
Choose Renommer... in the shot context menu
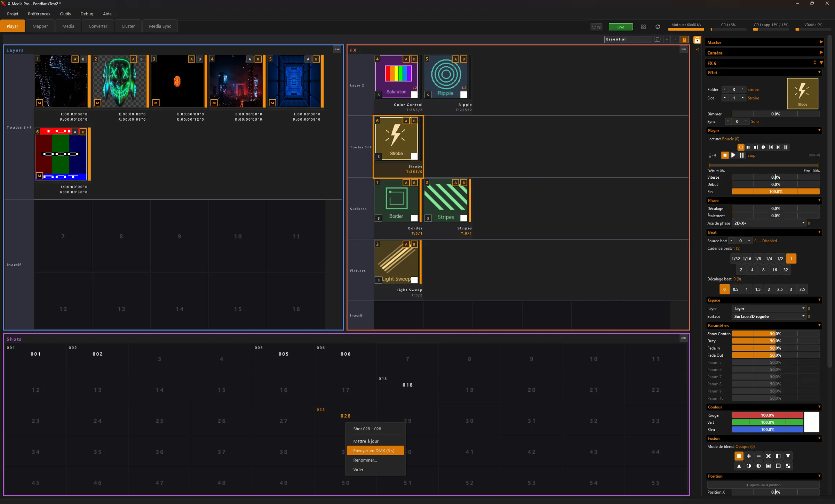[375, 460]
